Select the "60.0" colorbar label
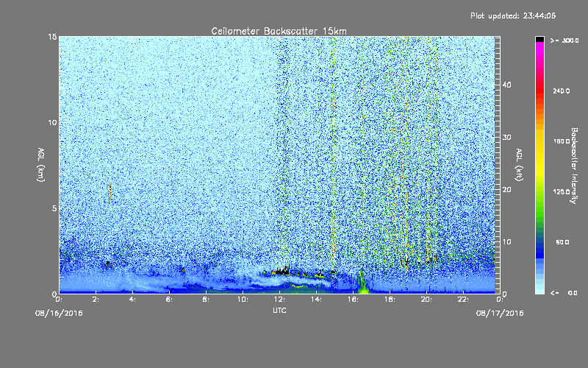 pos(562,242)
